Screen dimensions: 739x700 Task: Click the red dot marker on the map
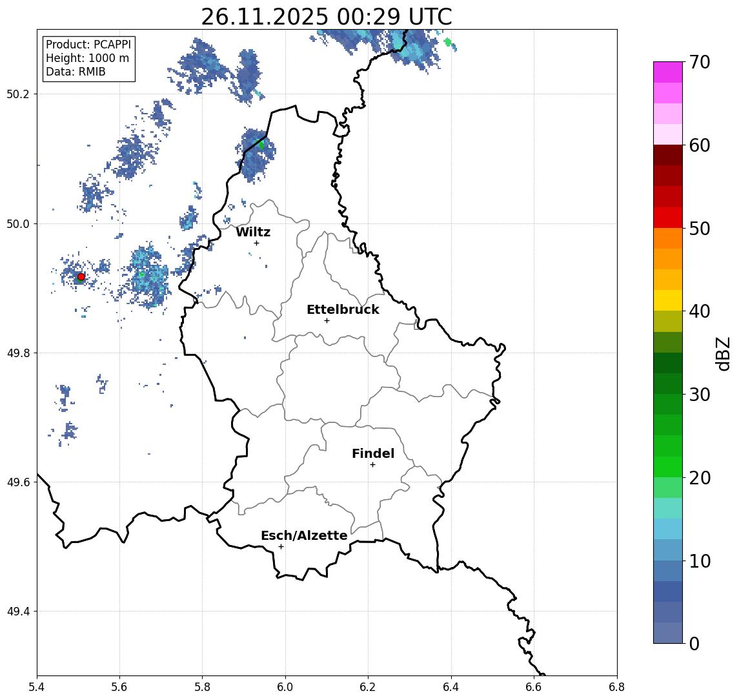[81, 277]
